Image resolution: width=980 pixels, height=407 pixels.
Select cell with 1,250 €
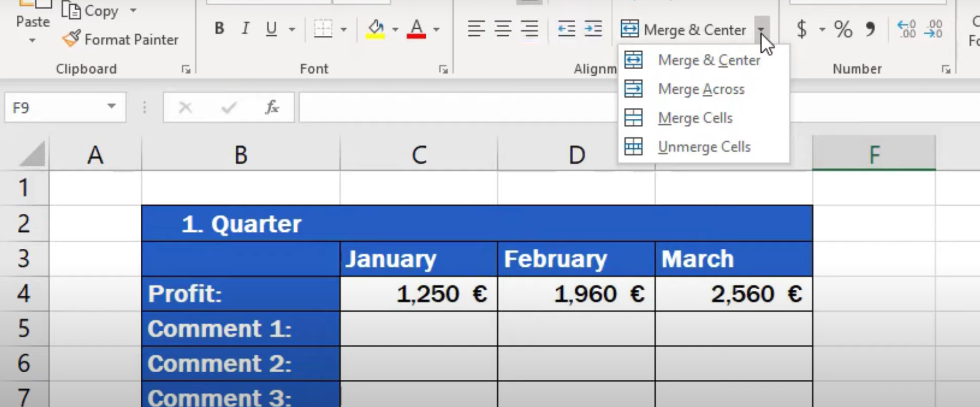[x=419, y=294]
